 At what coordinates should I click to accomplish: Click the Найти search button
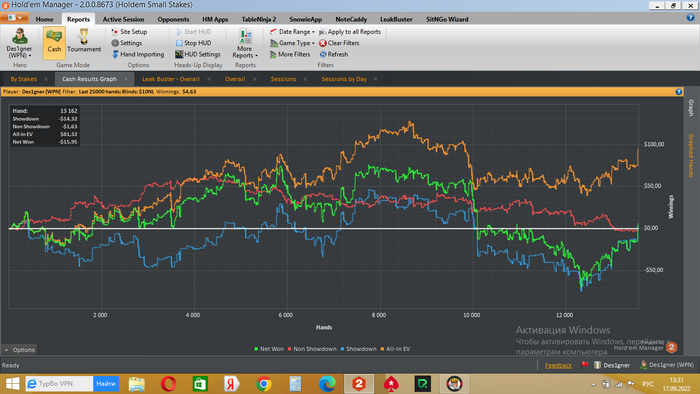(106, 384)
